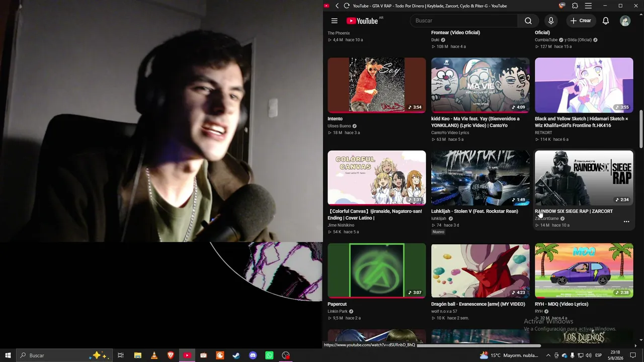The height and width of the screenshot is (362, 644).
Task: Open the 'wolf n.o.v.a 57' channel
Action: [x=444, y=312]
